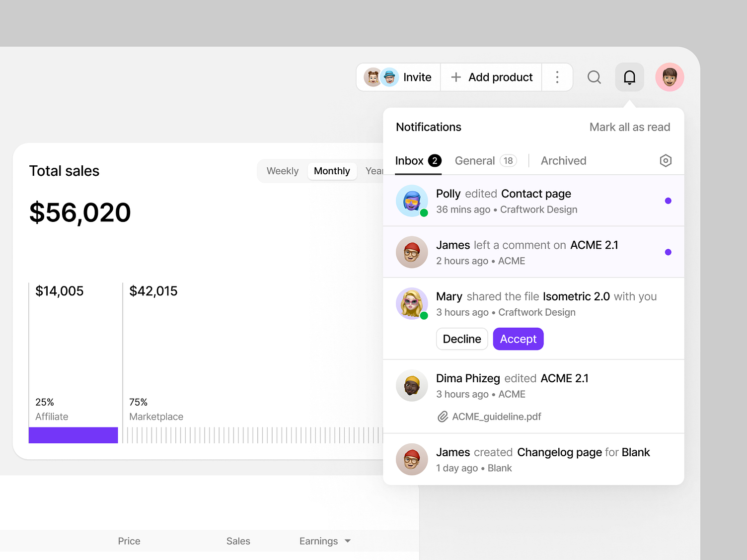Viewport: 747px width, 560px height.
Task: Open the three-dot overflow menu
Action: pyautogui.click(x=557, y=77)
